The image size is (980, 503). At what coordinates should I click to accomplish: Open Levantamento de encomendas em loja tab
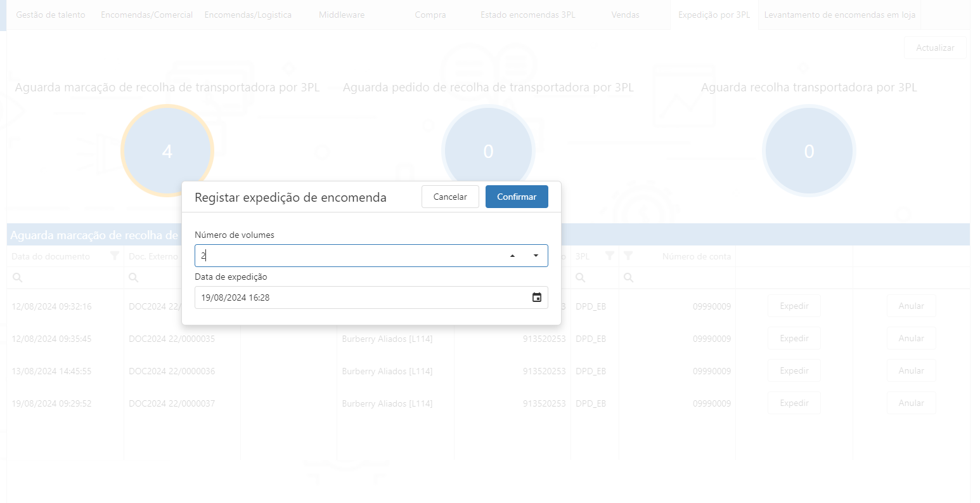point(840,15)
